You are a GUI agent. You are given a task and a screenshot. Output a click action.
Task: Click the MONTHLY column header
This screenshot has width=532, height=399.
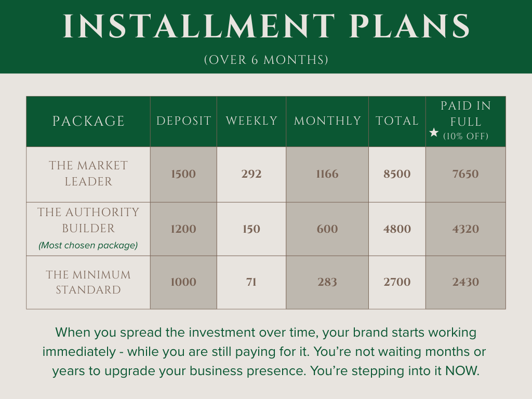[x=327, y=121]
